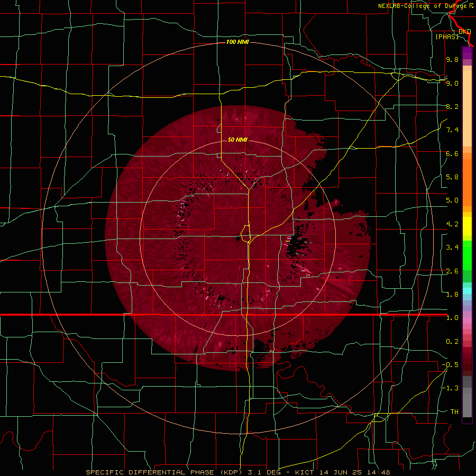Screen dimensions: 476x476
Task: Click the 6.6 legend value
Action: tap(452, 153)
